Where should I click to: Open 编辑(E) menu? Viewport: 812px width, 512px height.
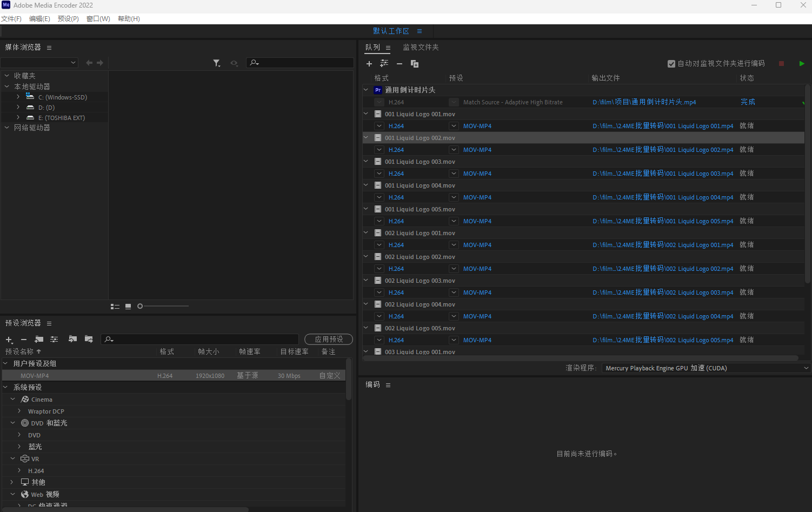[x=39, y=19]
